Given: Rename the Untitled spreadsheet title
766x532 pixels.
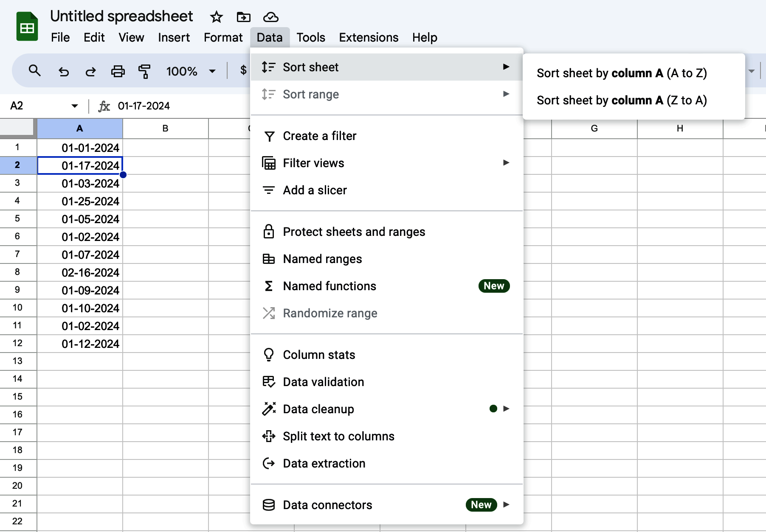Looking at the screenshot, I should tap(121, 16).
